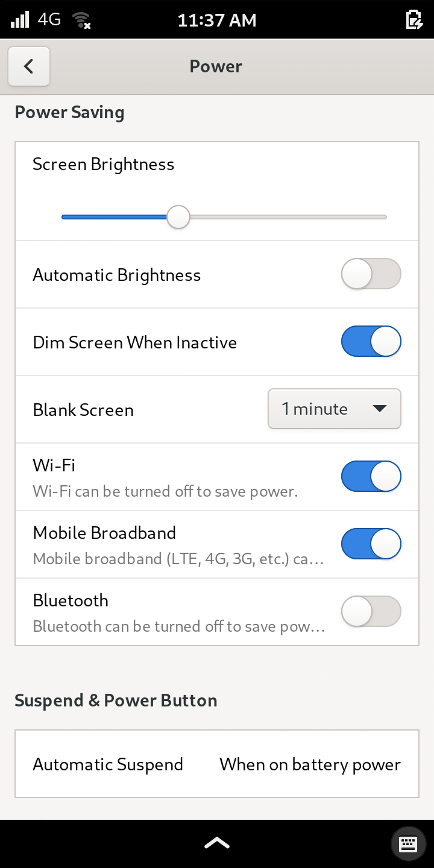Image resolution: width=434 pixels, height=868 pixels.
Task: Disable the Wi-Fi power saving switch
Action: 371,477
